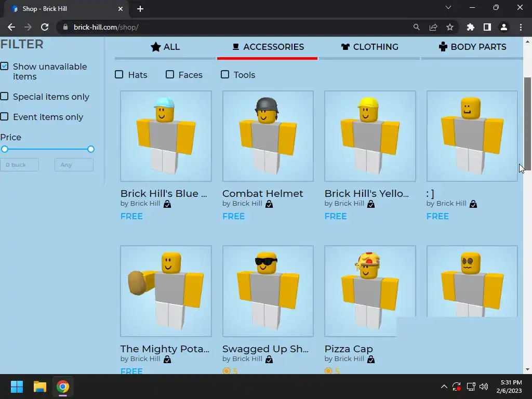This screenshot has width=532, height=399.
Task: Enable Event items only filter
Action: coord(4,117)
